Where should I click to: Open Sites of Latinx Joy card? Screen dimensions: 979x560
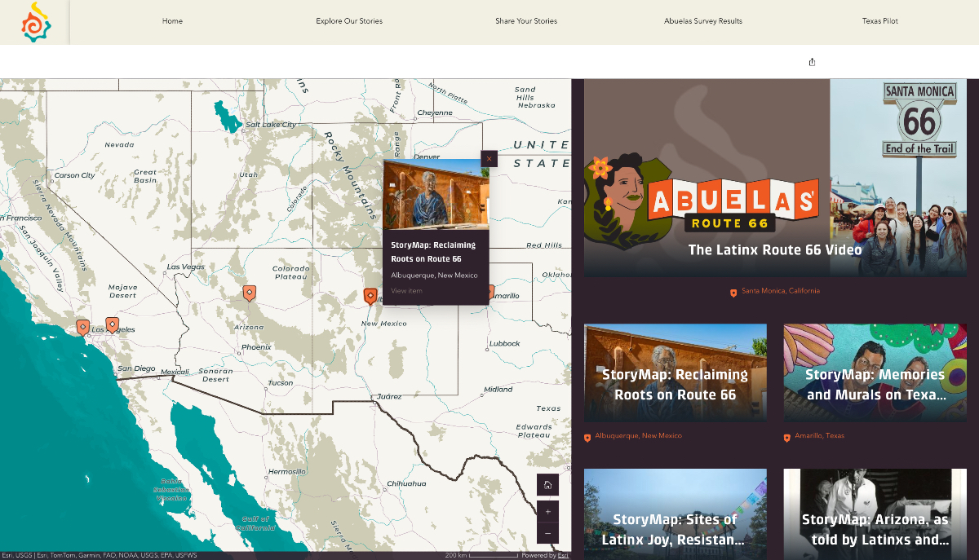pyautogui.click(x=675, y=514)
